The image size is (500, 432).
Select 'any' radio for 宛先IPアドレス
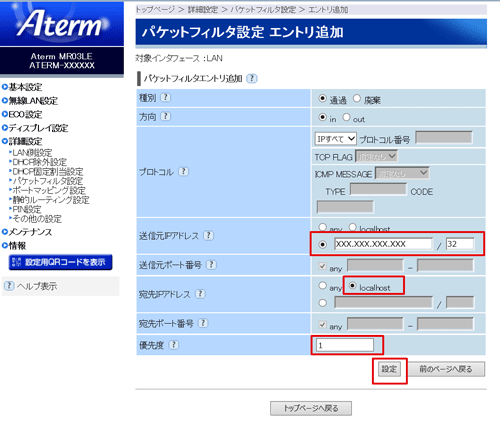coord(322,285)
